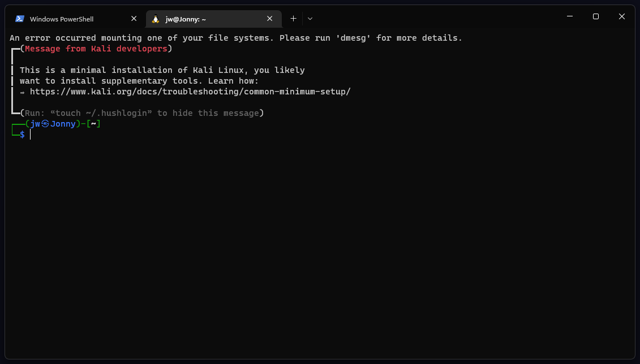The height and width of the screenshot is (364, 640).
Task: Click the PowerShell icon on the first tab
Action: 19,19
